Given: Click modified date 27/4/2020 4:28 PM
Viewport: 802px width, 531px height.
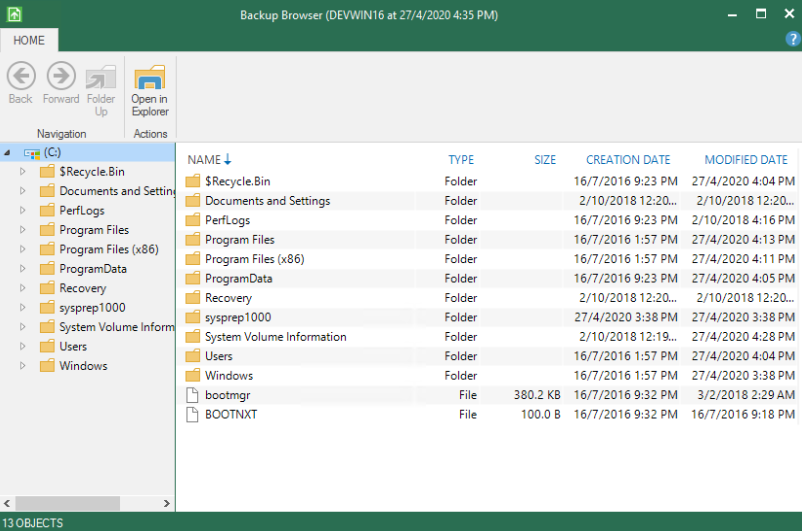Looking at the screenshot, I should 743,337.
